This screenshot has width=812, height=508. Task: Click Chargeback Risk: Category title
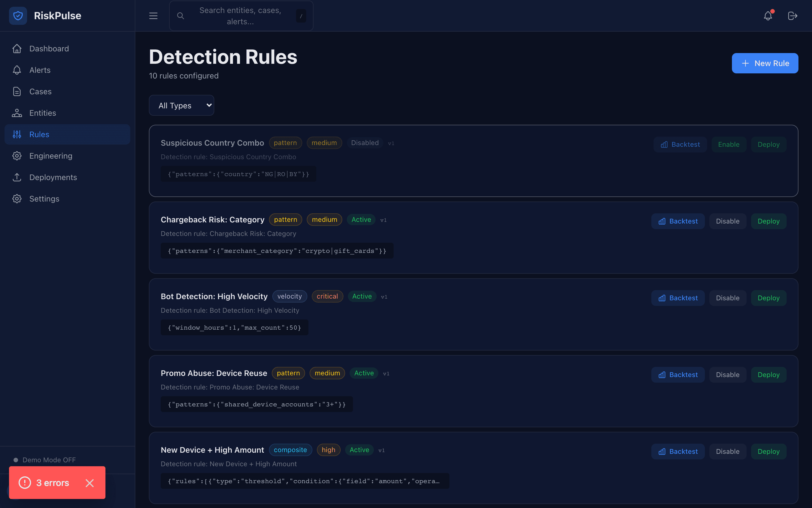(x=212, y=220)
